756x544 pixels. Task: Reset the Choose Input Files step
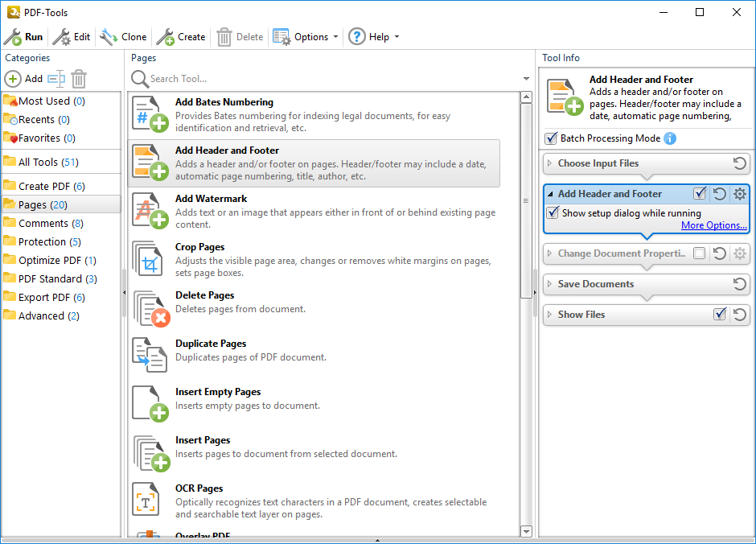pos(739,163)
